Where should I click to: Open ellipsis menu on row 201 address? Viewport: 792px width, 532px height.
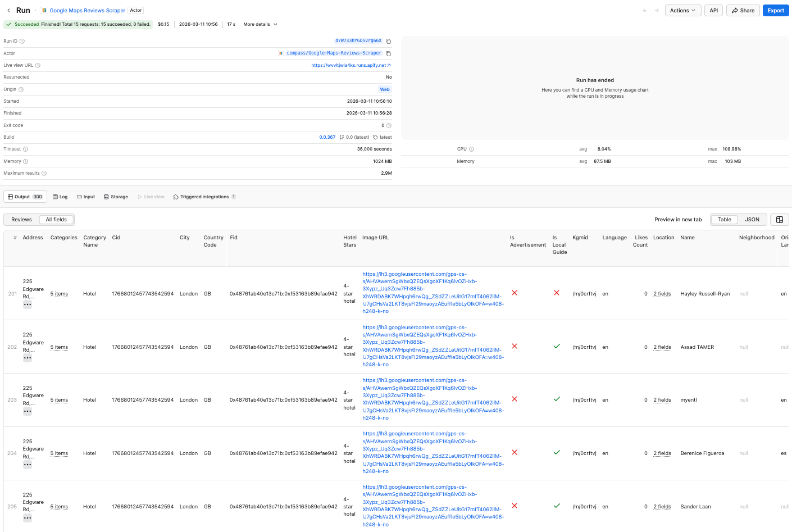pyautogui.click(x=27, y=304)
